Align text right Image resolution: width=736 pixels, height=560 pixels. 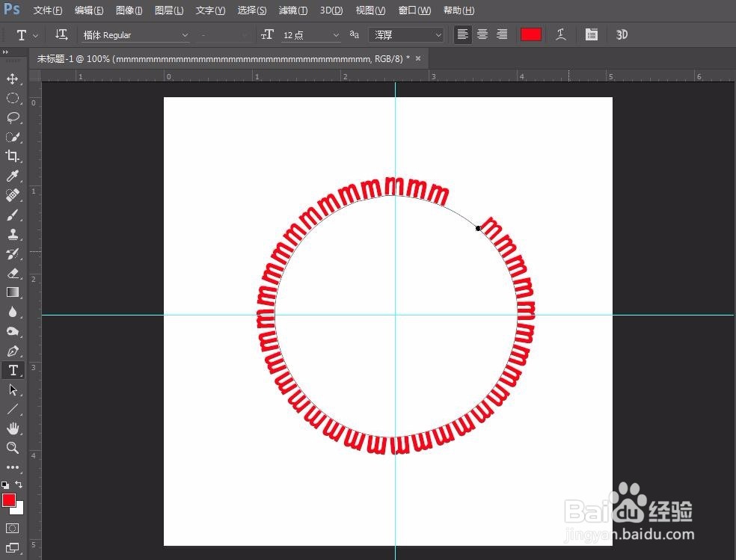point(502,34)
